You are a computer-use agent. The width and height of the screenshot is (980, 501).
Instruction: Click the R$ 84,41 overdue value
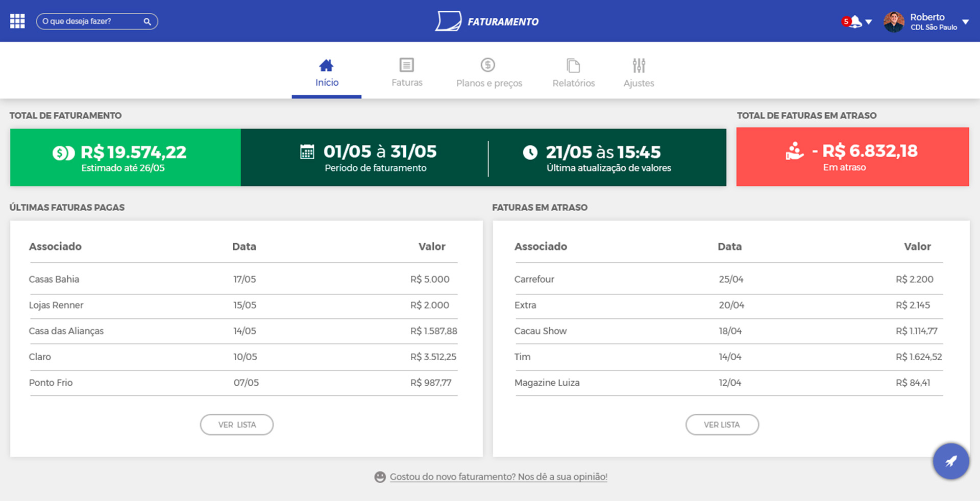[913, 383]
